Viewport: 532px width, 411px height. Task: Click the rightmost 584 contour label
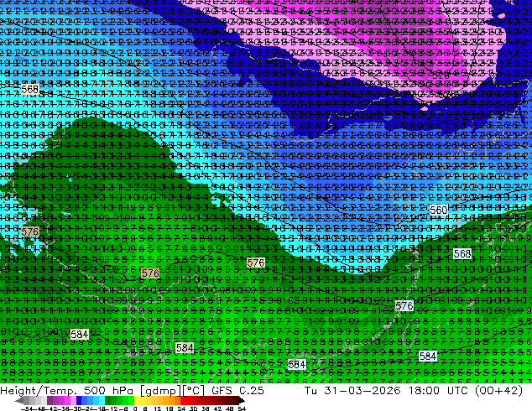pyautogui.click(x=428, y=356)
